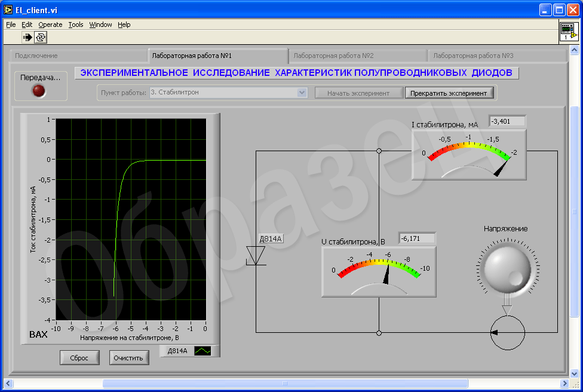Open the Edit menu

[x=27, y=24]
